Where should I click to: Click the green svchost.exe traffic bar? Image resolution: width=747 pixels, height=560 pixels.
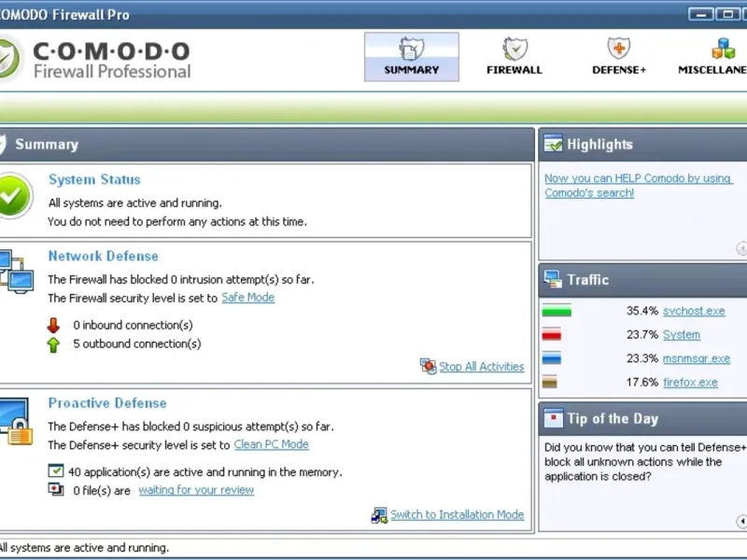[557, 311]
